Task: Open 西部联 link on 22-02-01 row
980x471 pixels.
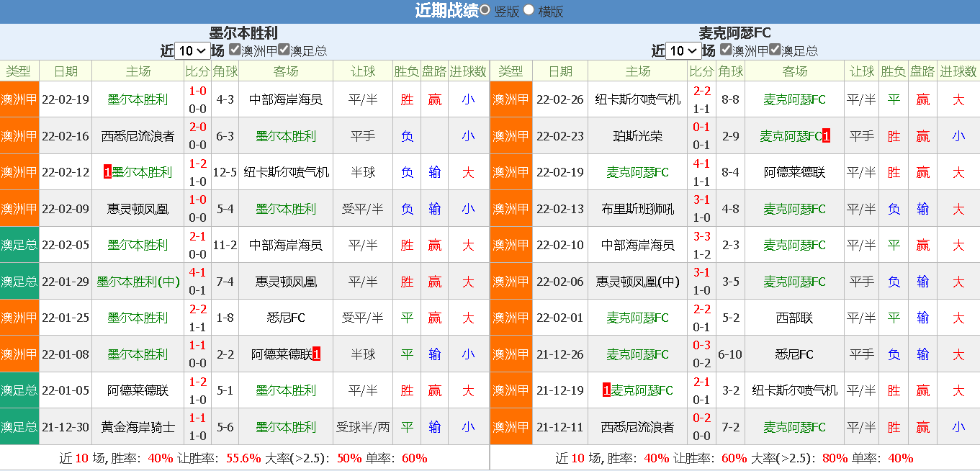Action: 795,318
